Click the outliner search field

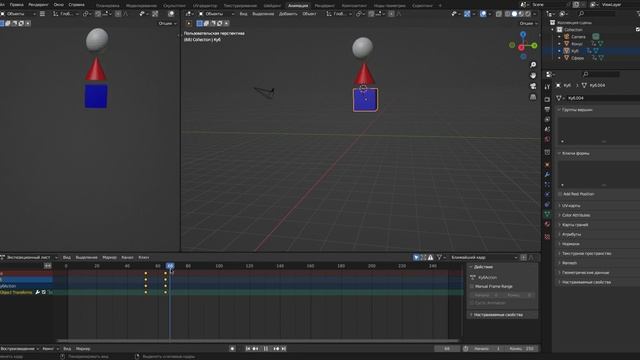coord(596,14)
